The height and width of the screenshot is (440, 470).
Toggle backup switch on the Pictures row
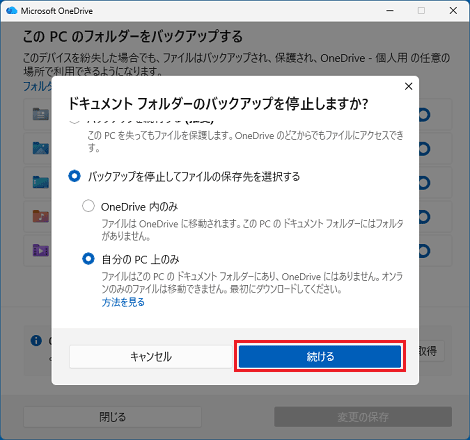click(x=424, y=149)
